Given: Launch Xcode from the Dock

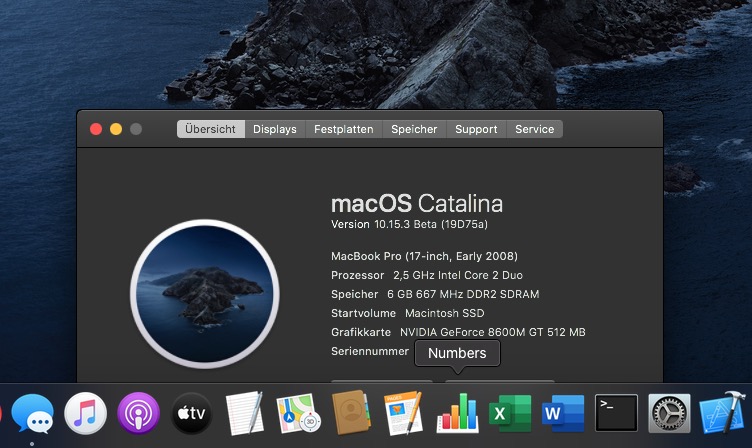Looking at the screenshot, I should [723, 413].
